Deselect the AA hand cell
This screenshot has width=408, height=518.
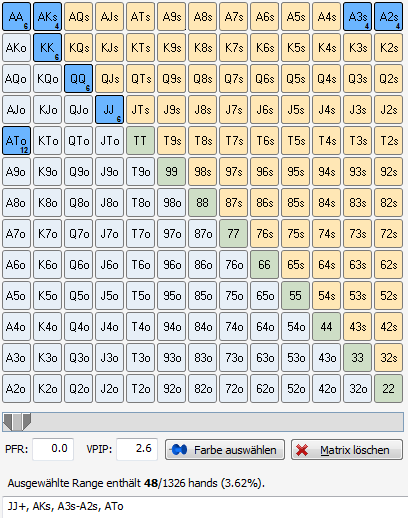(16, 16)
